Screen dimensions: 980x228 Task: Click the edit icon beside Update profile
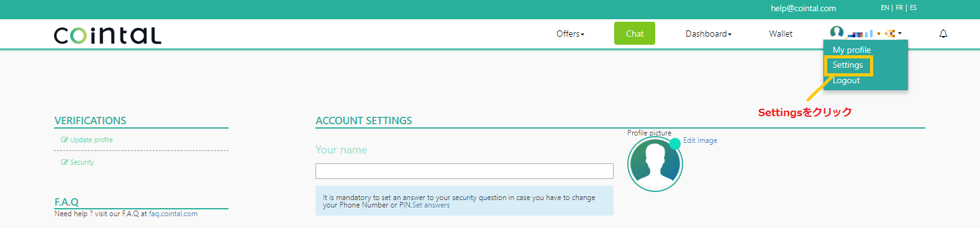[x=65, y=140]
